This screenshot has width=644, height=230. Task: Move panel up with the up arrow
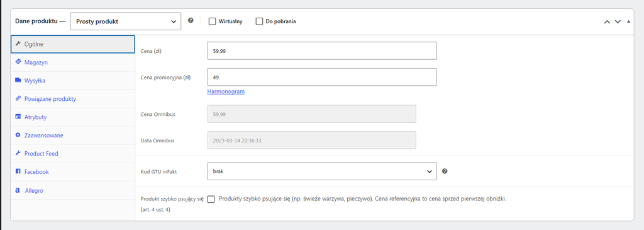(607, 22)
